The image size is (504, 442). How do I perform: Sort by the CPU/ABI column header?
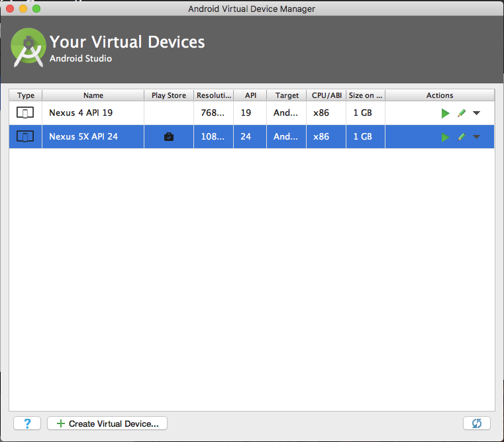(327, 95)
